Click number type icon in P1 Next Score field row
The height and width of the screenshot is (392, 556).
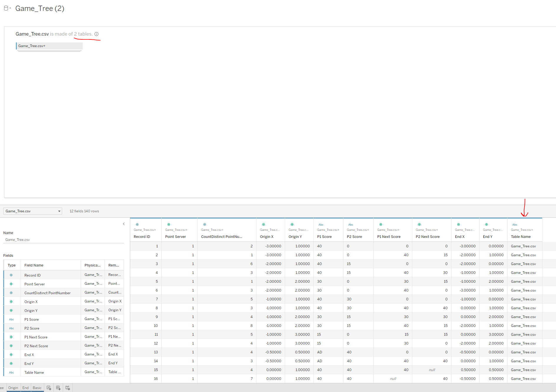coord(11,337)
